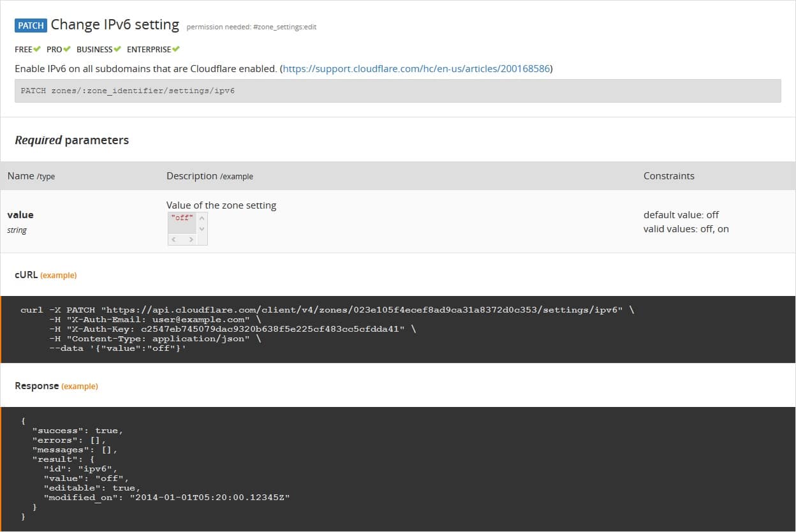
Task: Click the value parameter name
Action: [20, 215]
